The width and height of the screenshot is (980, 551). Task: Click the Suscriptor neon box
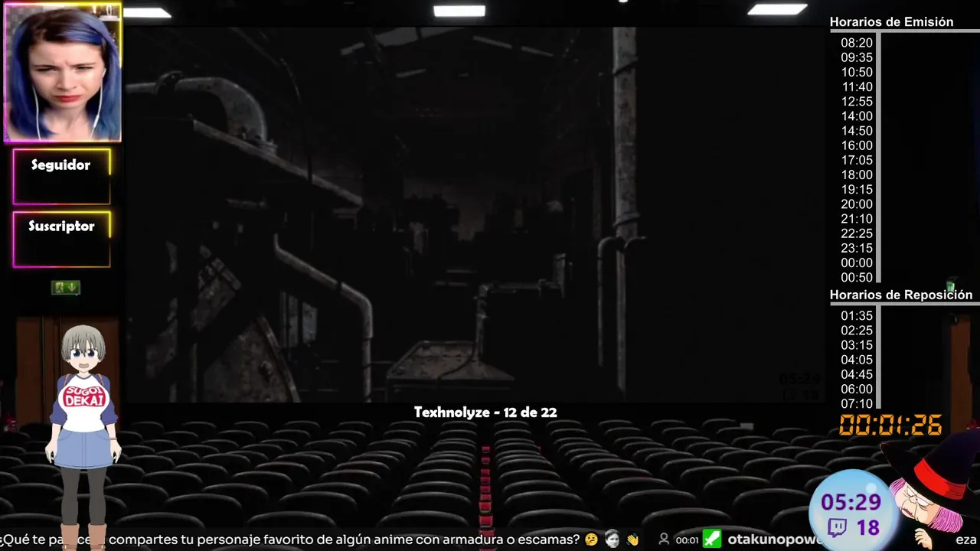click(62, 240)
